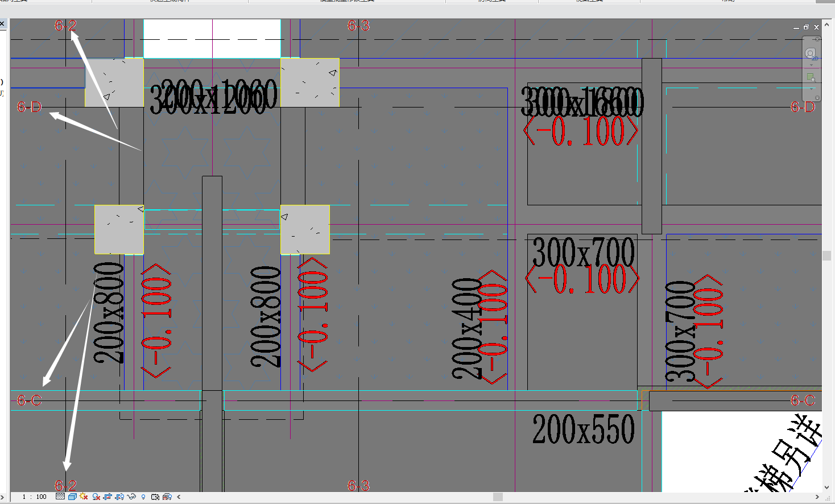This screenshot has width=835, height=504.
Task: Open the navigation bar customize menu button
Action: (x=817, y=98)
